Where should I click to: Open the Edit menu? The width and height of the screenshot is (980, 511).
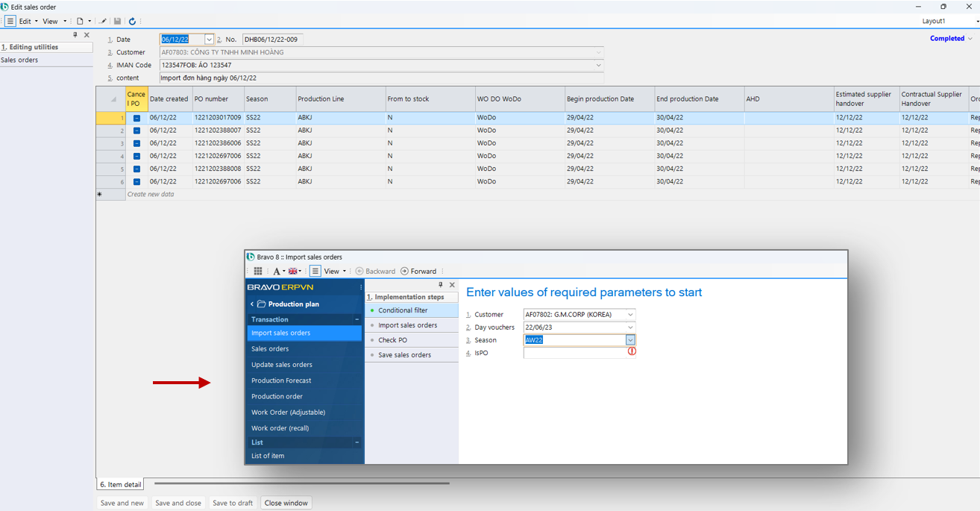(x=25, y=22)
